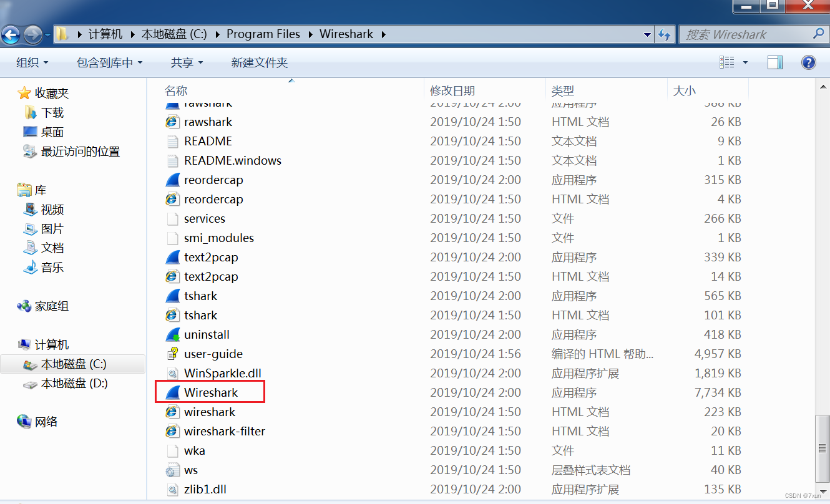Screen dimensions: 830x504
Task: Click the README text file icon
Action: tap(173, 141)
